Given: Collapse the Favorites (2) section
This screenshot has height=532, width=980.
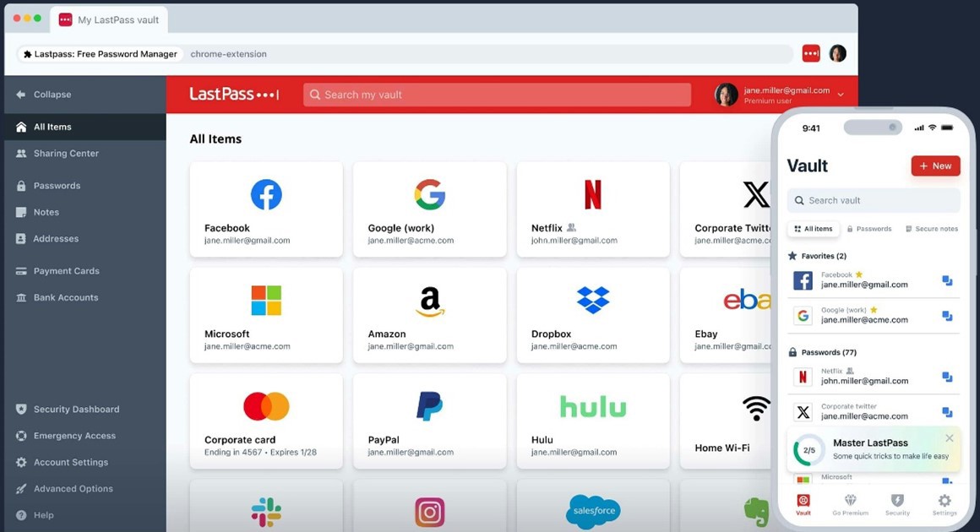Looking at the screenshot, I should pyautogui.click(x=817, y=256).
